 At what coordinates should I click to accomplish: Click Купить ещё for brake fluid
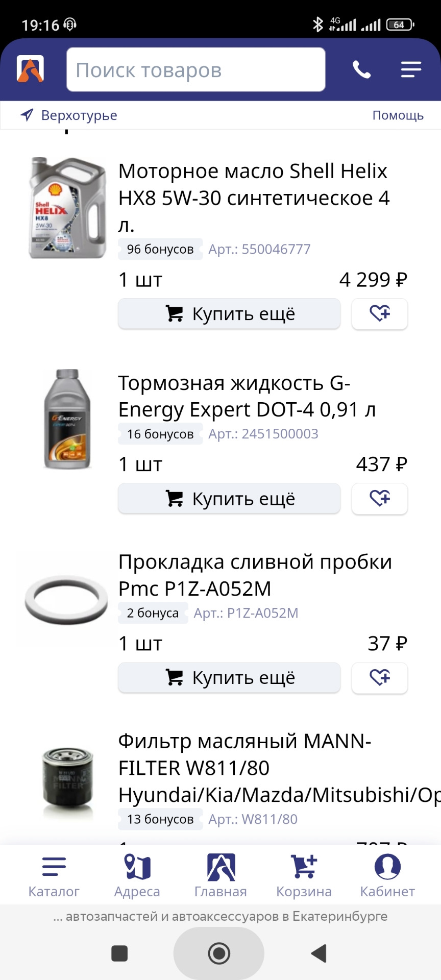coord(229,498)
